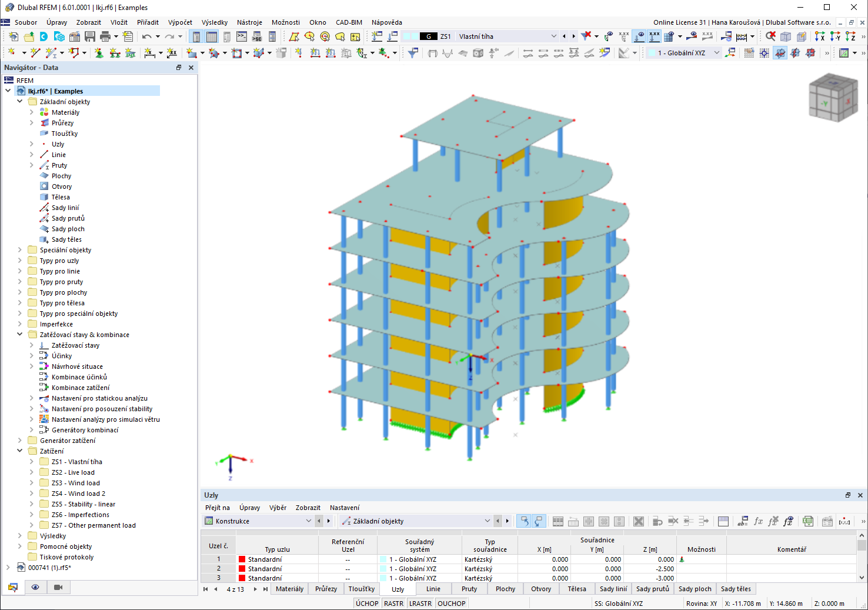
Task: Click the red color swatch in node row 3
Action: [x=242, y=578]
